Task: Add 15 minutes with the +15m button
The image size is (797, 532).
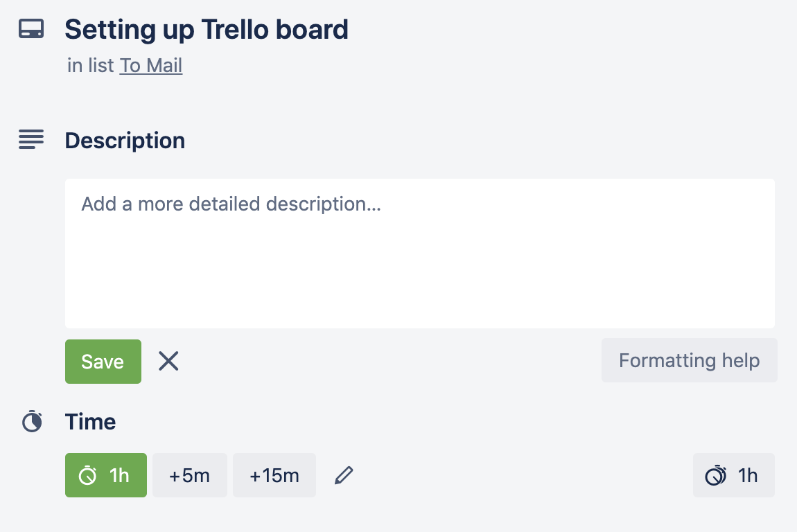Action: tap(274, 475)
